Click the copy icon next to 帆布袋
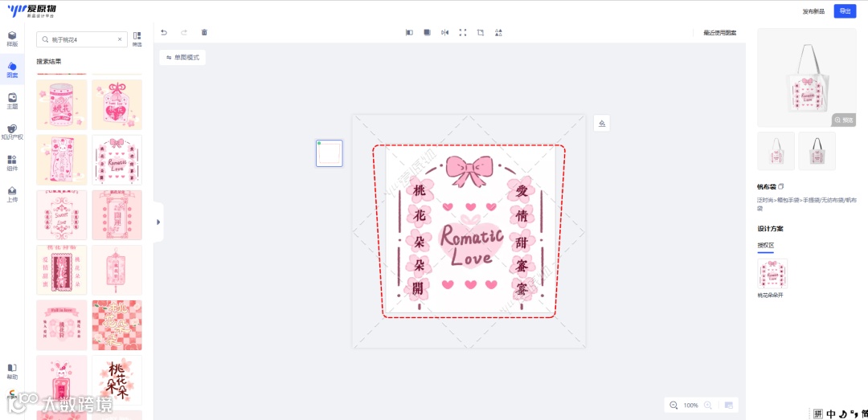Image resolution: width=868 pixels, height=420 pixels. (781, 186)
